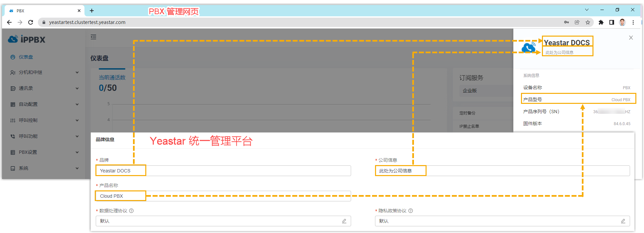Bookmark page with the star icon

click(588, 22)
